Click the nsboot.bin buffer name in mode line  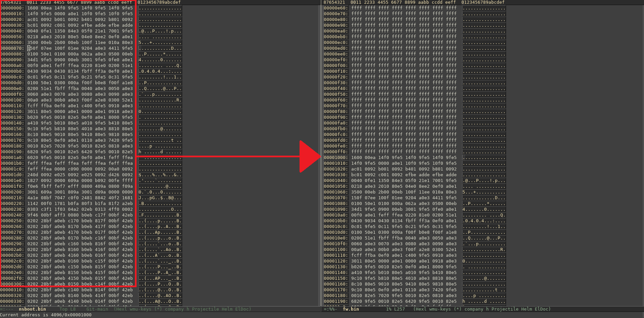point(32,309)
